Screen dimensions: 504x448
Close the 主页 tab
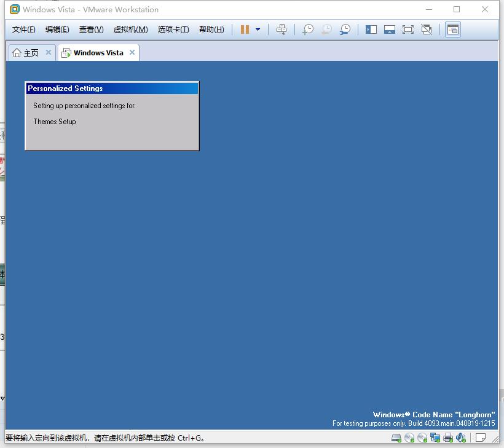[x=49, y=52]
